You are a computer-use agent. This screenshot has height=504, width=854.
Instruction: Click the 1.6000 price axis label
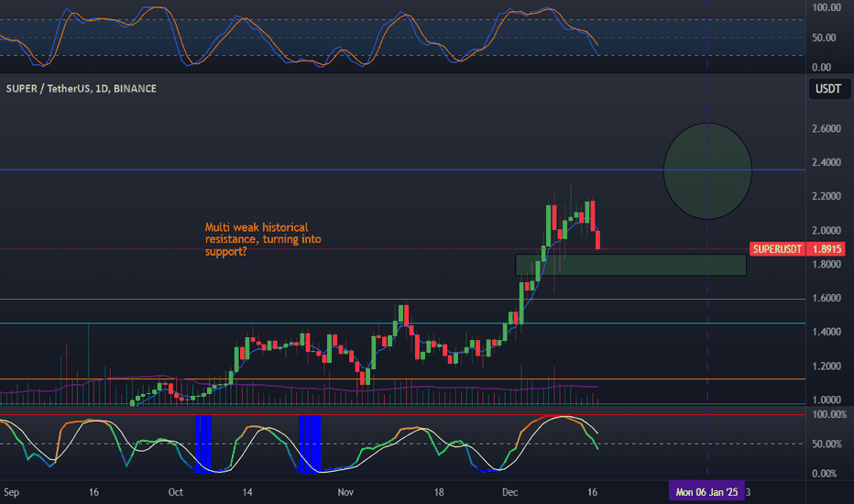(827, 298)
